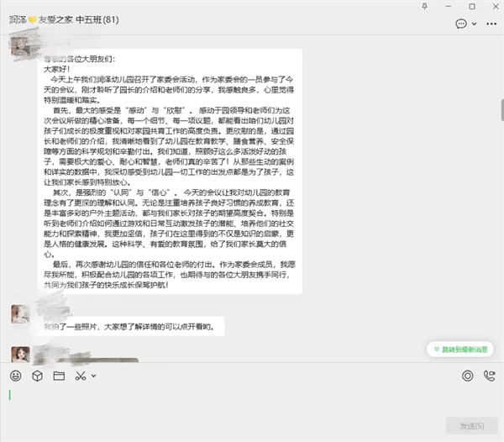Open the emoji picker
504x442 pixels.
(16, 376)
